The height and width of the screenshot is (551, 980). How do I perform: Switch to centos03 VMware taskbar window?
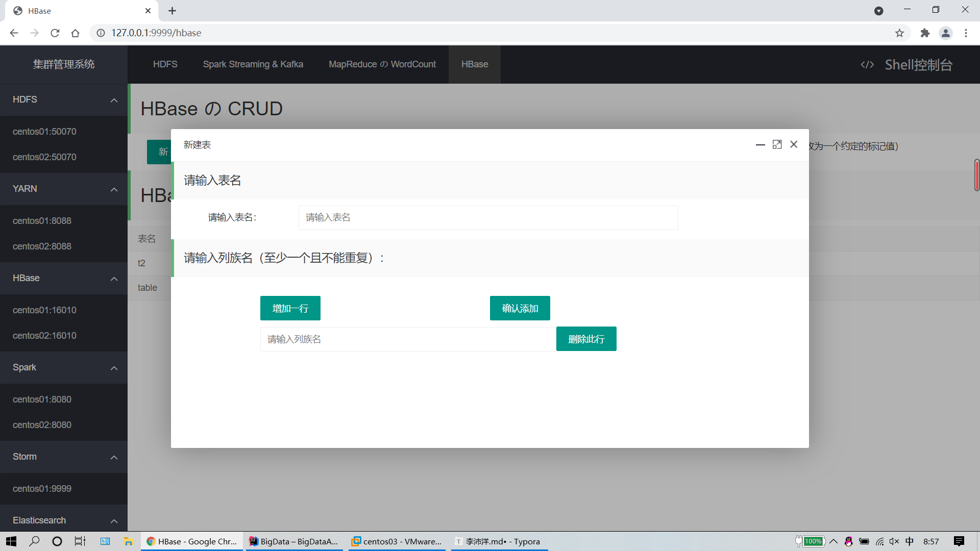click(x=397, y=541)
